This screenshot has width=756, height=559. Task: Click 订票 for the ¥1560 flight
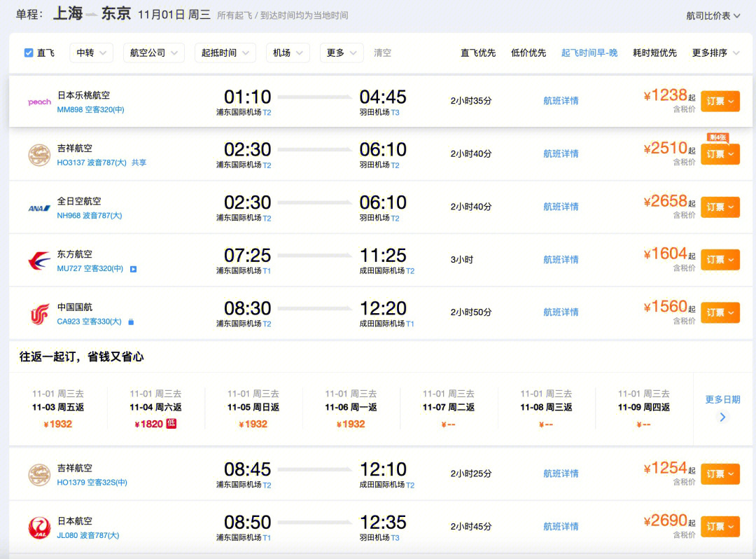(720, 313)
